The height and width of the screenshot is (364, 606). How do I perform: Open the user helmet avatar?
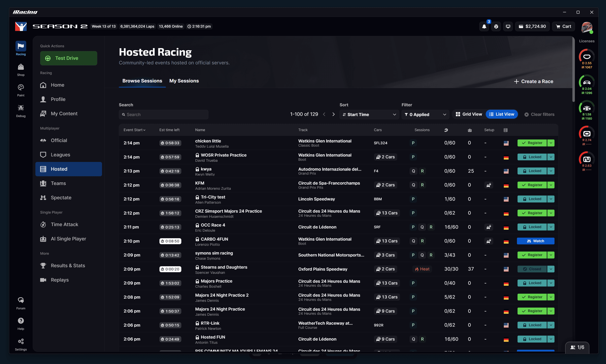[x=587, y=27]
